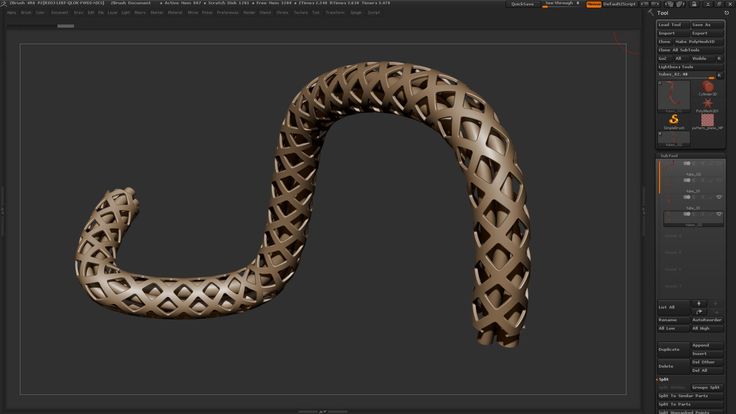Image resolution: width=736 pixels, height=414 pixels.
Task: Open the Preferences menu
Action: [228, 13]
